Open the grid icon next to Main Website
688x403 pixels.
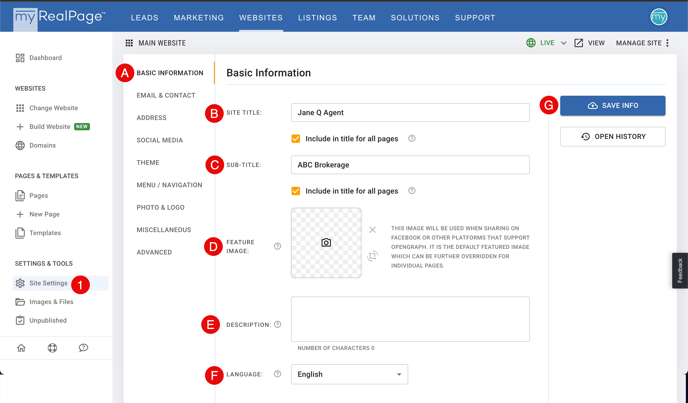tap(129, 43)
